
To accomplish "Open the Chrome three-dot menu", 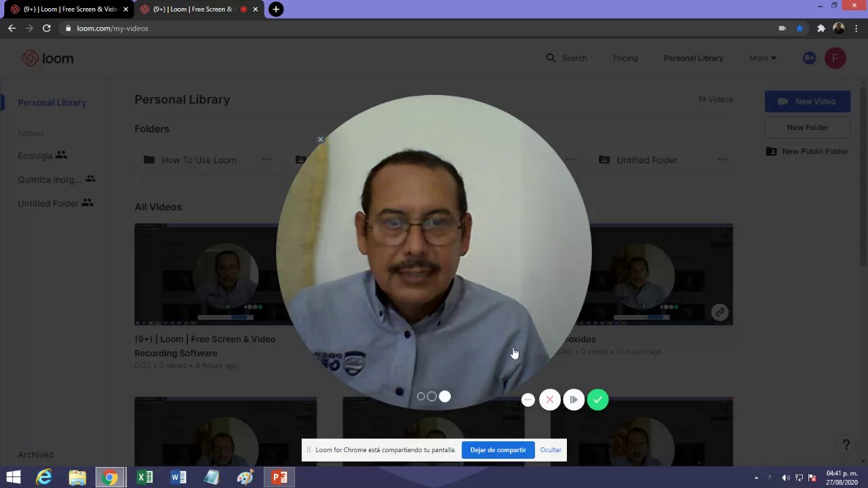I will [856, 28].
